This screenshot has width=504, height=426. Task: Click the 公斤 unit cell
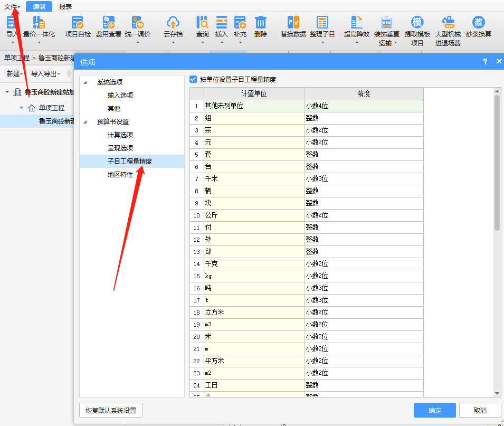[254, 215]
